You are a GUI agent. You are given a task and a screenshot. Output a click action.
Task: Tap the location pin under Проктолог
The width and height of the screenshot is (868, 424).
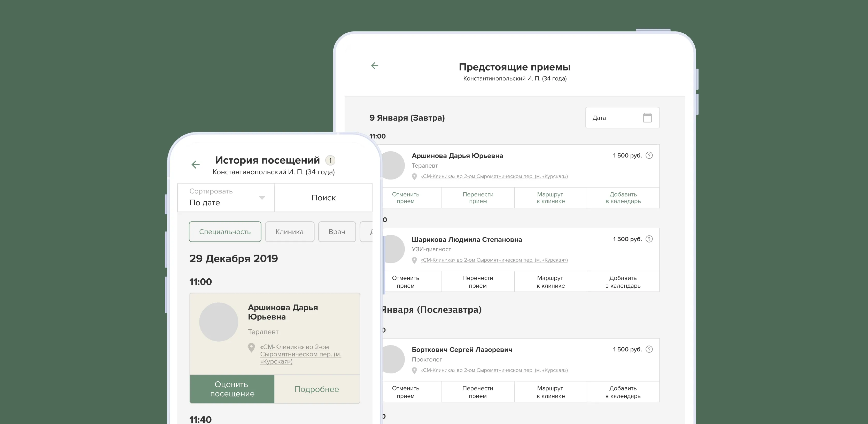point(414,371)
